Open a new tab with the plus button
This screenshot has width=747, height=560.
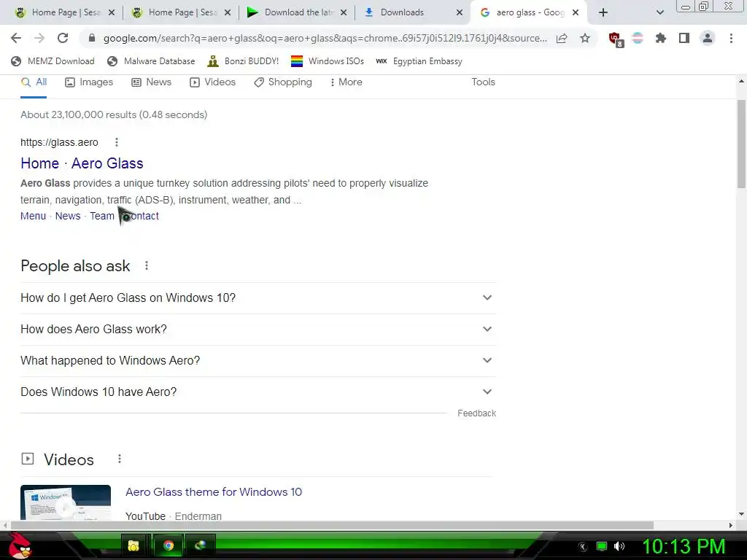point(603,12)
